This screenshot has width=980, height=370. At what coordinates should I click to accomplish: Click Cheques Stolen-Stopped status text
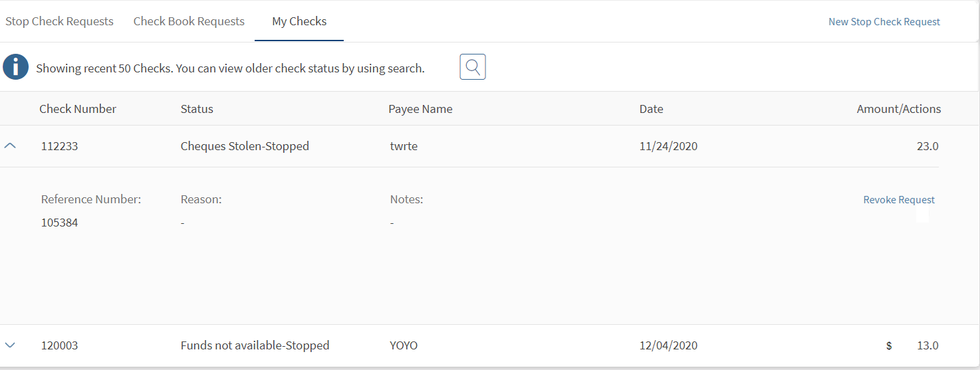[x=245, y=146]
